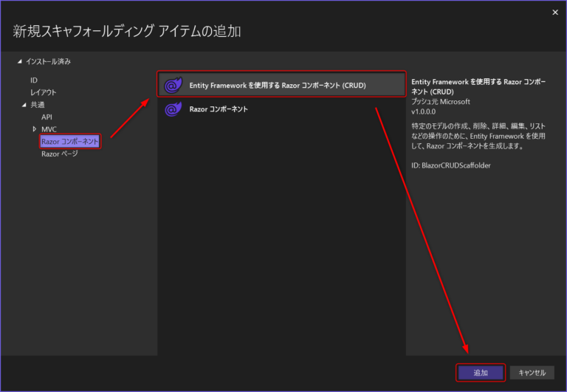
Task: Select the レイアウト category
Action: point(43,92)
